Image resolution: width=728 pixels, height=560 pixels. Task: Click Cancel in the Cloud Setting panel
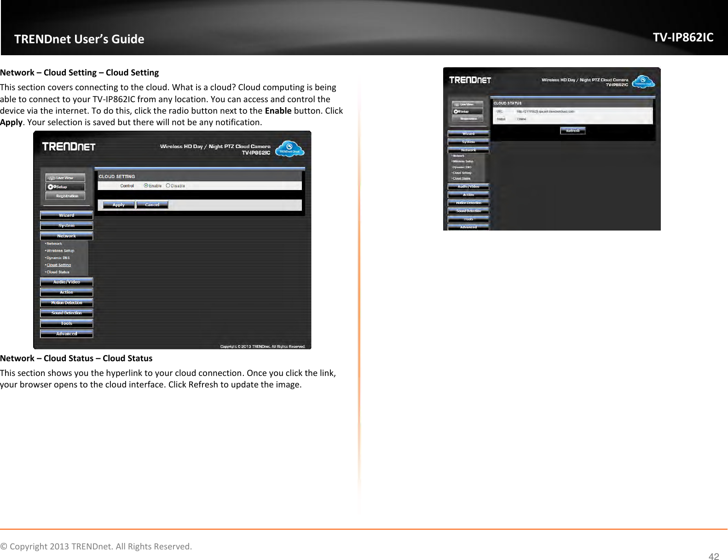pyautogui.click(x=152, y=205)
